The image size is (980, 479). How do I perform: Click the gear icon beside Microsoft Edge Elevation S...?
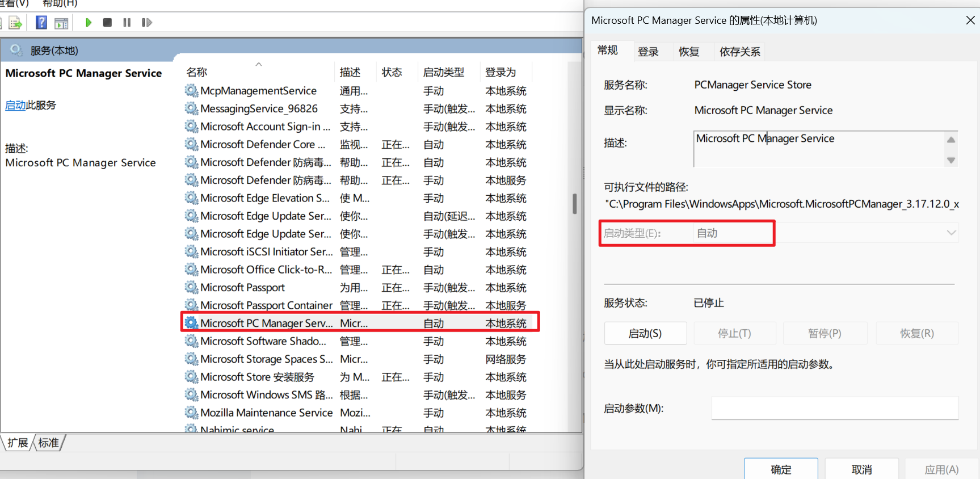[191, 198]
